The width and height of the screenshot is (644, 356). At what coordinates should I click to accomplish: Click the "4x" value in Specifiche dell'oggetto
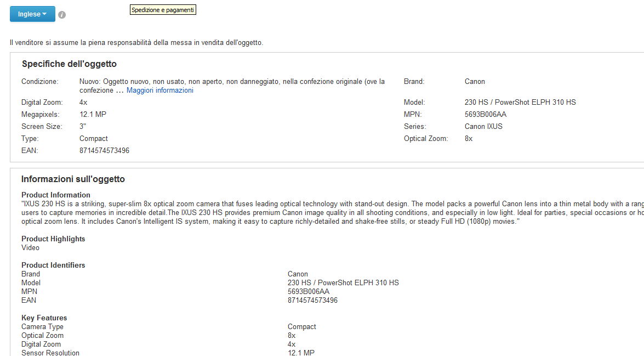83,103
